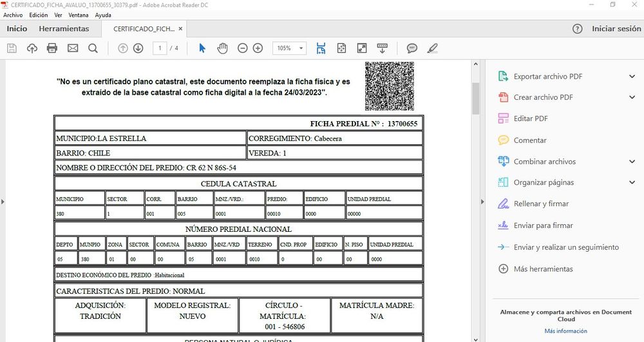
Task: Click Organizar páginas label
Action: click(544, 182)
